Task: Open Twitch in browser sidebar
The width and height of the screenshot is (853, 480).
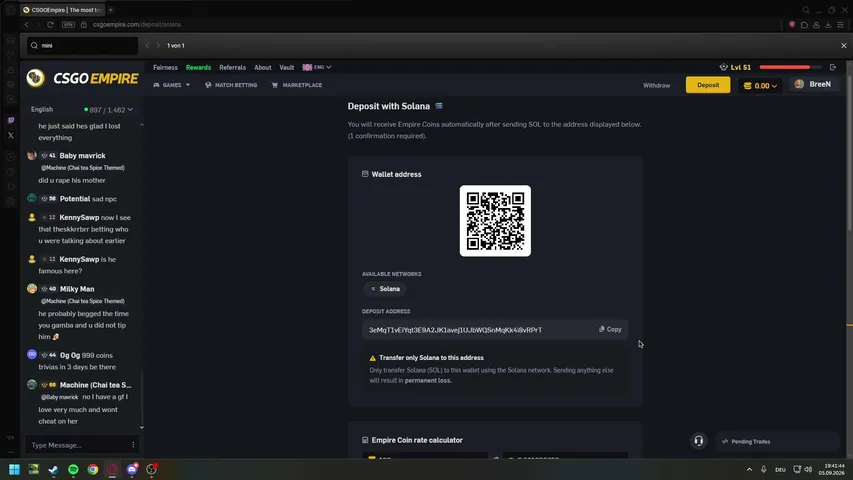Action: 11,120
